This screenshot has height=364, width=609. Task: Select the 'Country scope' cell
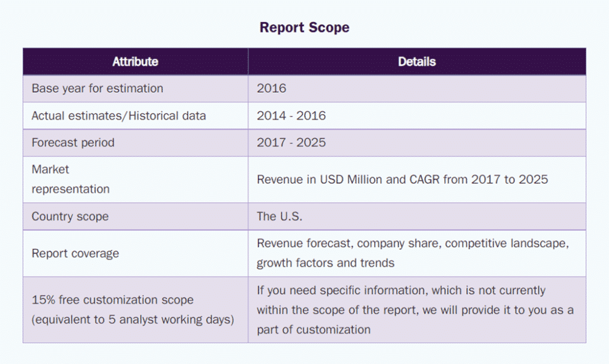136,216
